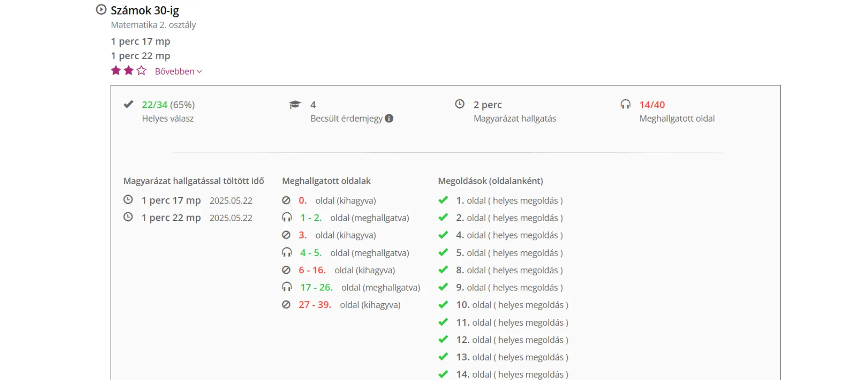Click the info icon next to Becsült érdemjegy
The image size is (868, 380).
[389, 118]
